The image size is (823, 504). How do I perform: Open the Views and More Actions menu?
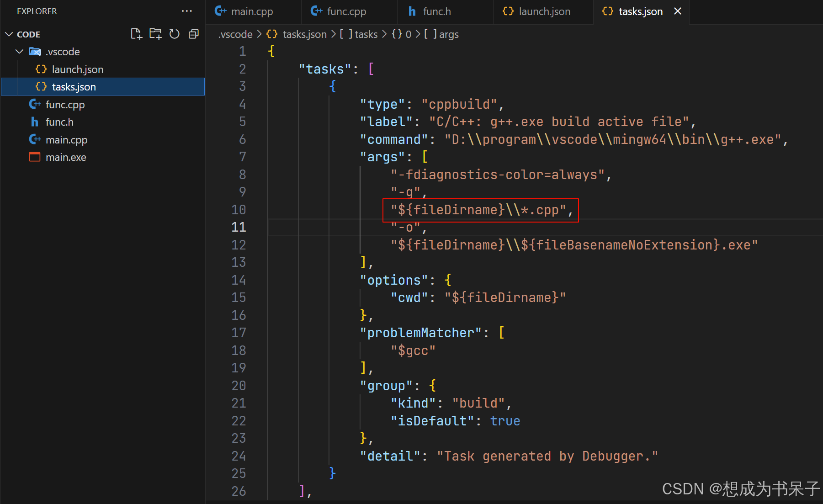pos(186,11)
